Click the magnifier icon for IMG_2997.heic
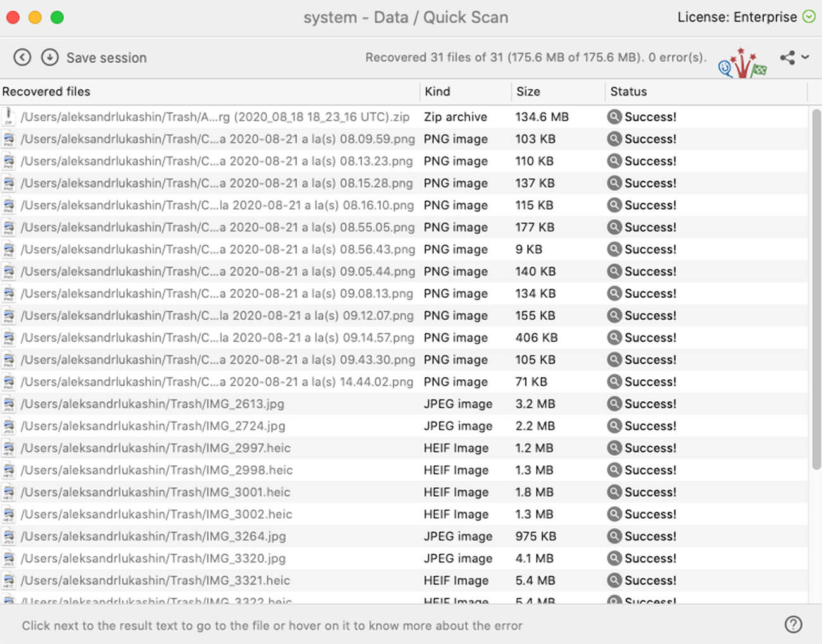Viewport: 822px width, 644px height. pyautogui.click(x=614, y=447)
